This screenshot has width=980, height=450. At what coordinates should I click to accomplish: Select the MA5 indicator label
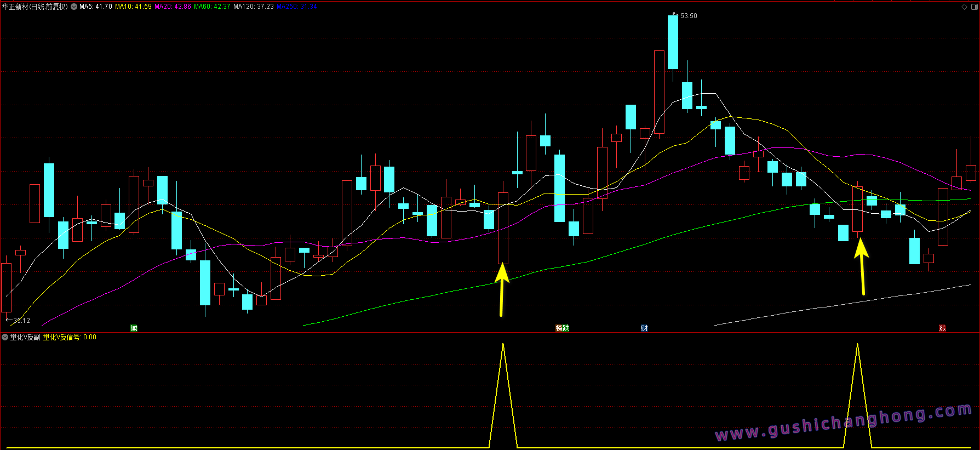tap(95, 7)
